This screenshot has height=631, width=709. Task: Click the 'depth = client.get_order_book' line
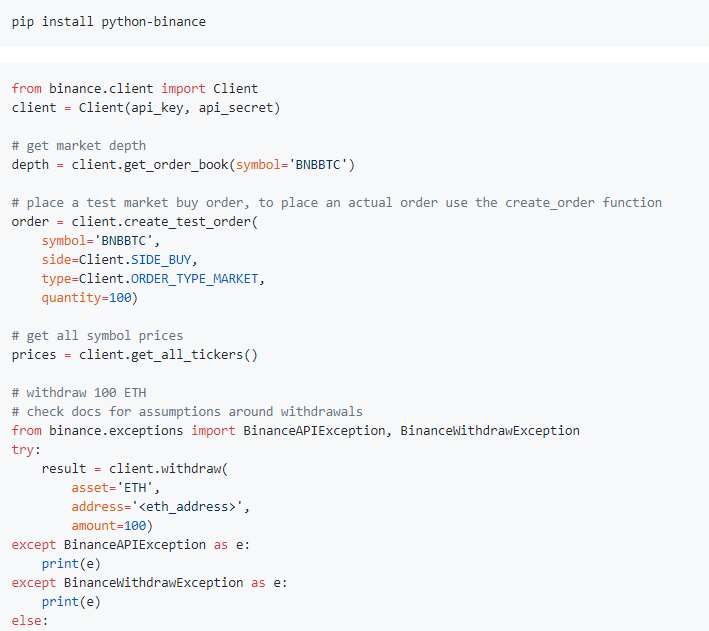pyautogui.click(x=183, y=165)
